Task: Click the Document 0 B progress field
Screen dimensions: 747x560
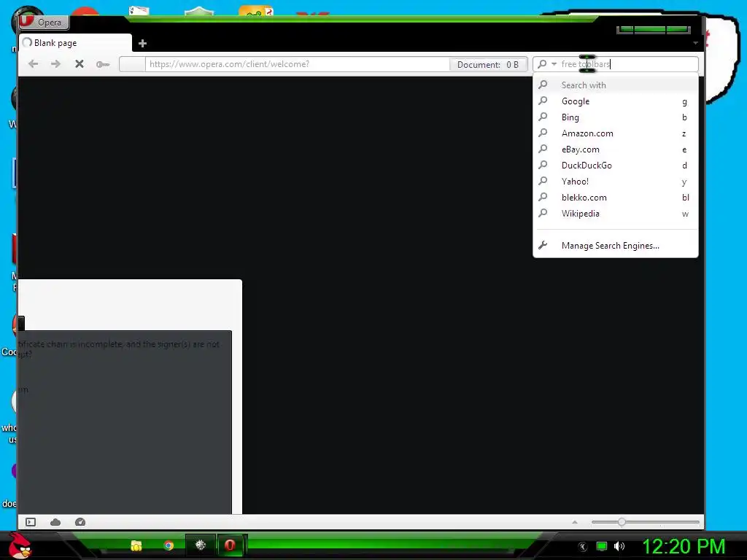Action: point(488,65)
